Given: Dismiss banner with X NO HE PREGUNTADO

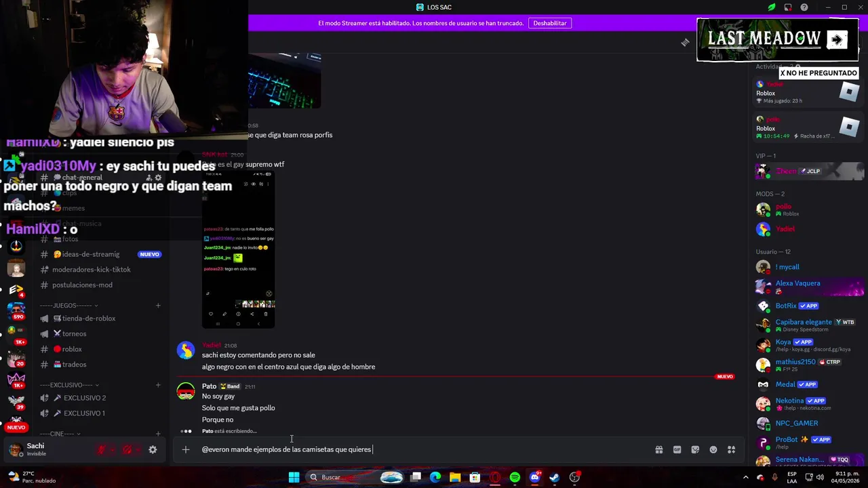Looking at the screenshot, I should [x=818, y=73].
